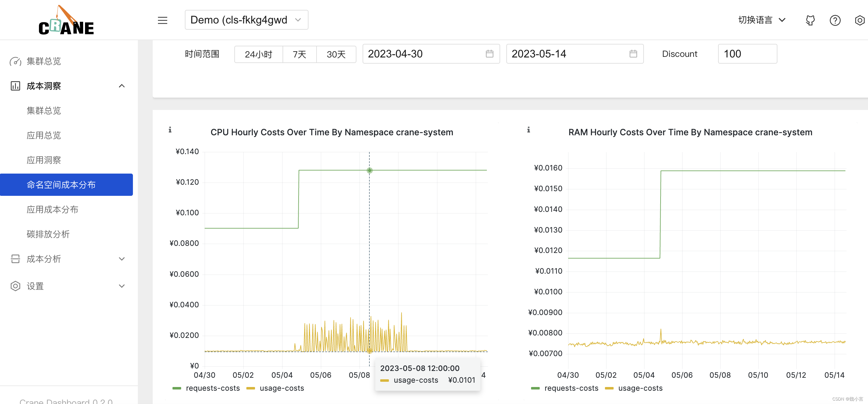Open the GitHub repository icon
The image size is (868, 404).
click(810, 20)
